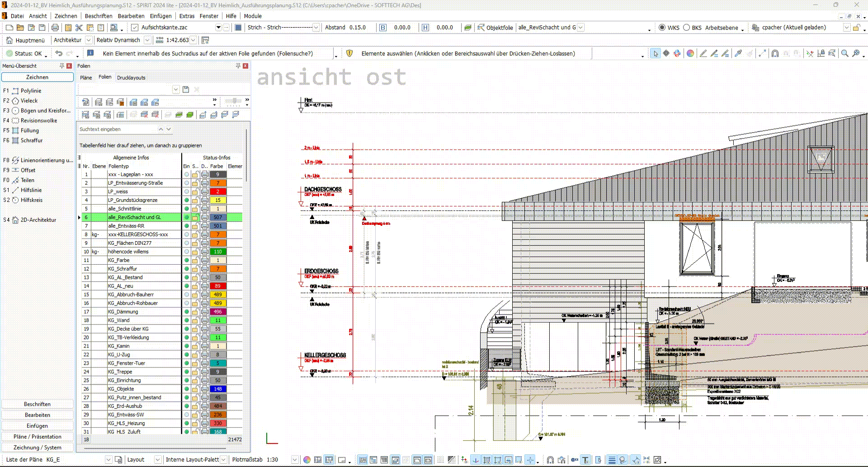The width and height of the screenshot is (868, 467).
Task: Print the drawing using the printer icon
Action: pos(55,27)
